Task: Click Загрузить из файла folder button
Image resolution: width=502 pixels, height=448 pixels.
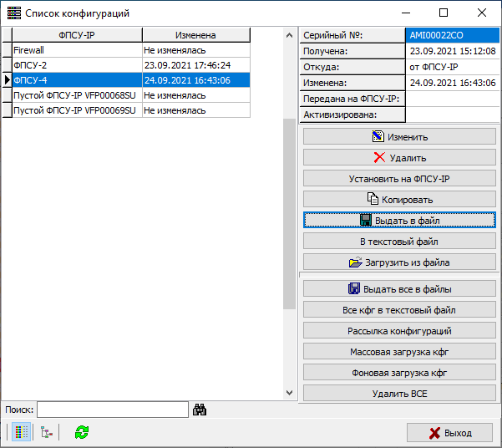Action: [399, 262]
